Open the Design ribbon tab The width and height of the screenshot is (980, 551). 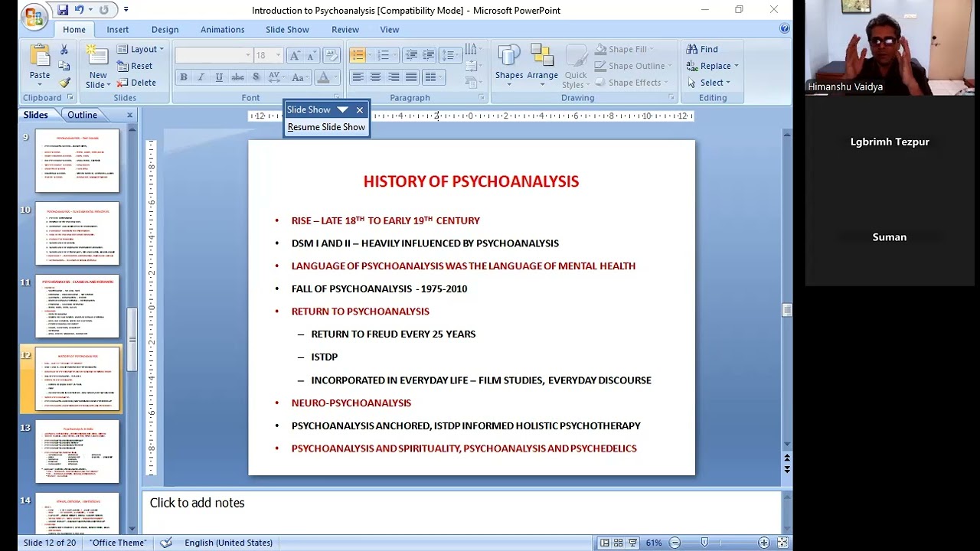pyautogui.click(x=165, y=29)
